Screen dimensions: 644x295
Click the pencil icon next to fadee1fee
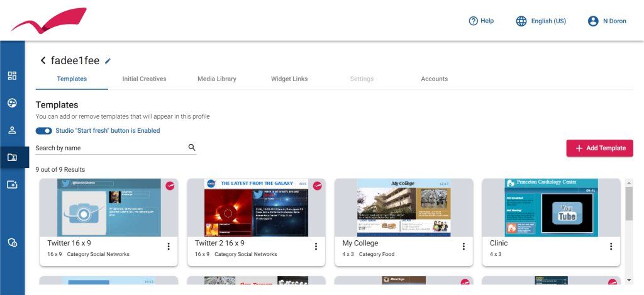[108, 61]
